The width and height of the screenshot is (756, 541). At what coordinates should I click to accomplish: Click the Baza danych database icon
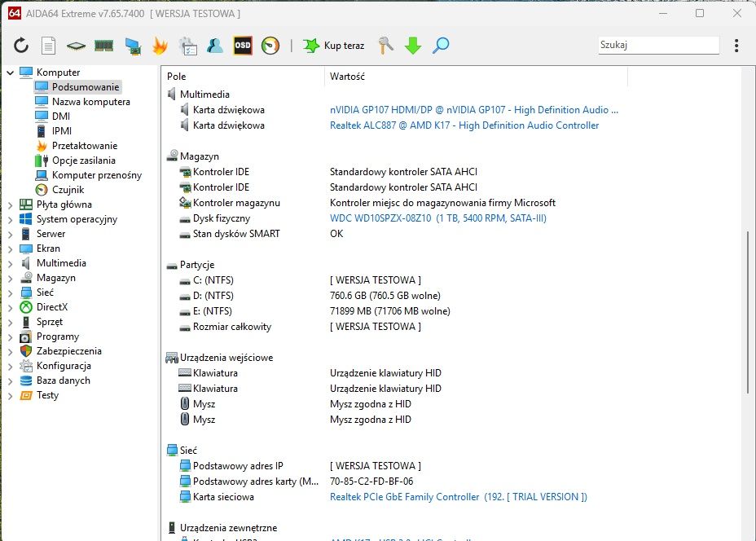(x=26, y=381)
